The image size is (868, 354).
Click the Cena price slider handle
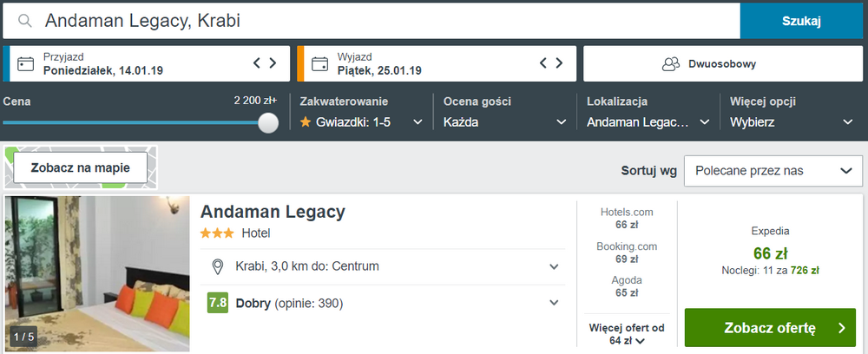click(268, 123)
